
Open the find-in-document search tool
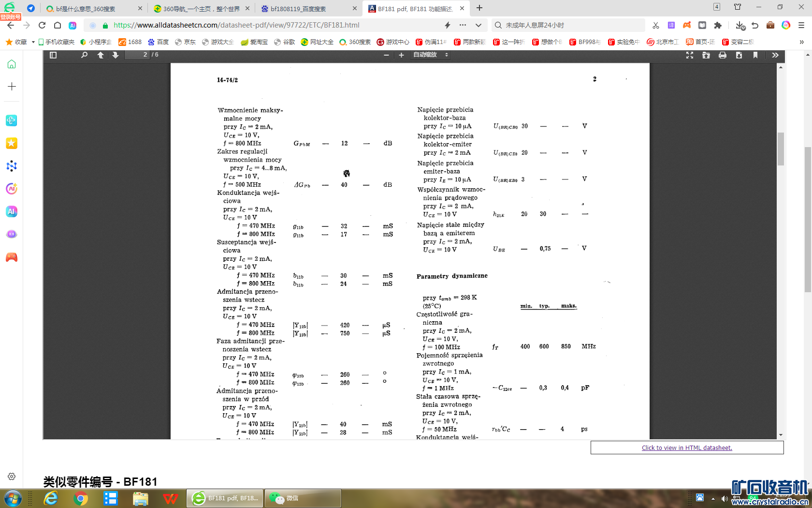(84, 55)
